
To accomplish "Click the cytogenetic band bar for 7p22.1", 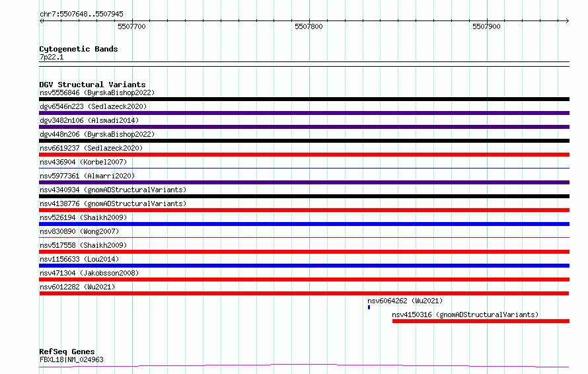I will 304,64.
